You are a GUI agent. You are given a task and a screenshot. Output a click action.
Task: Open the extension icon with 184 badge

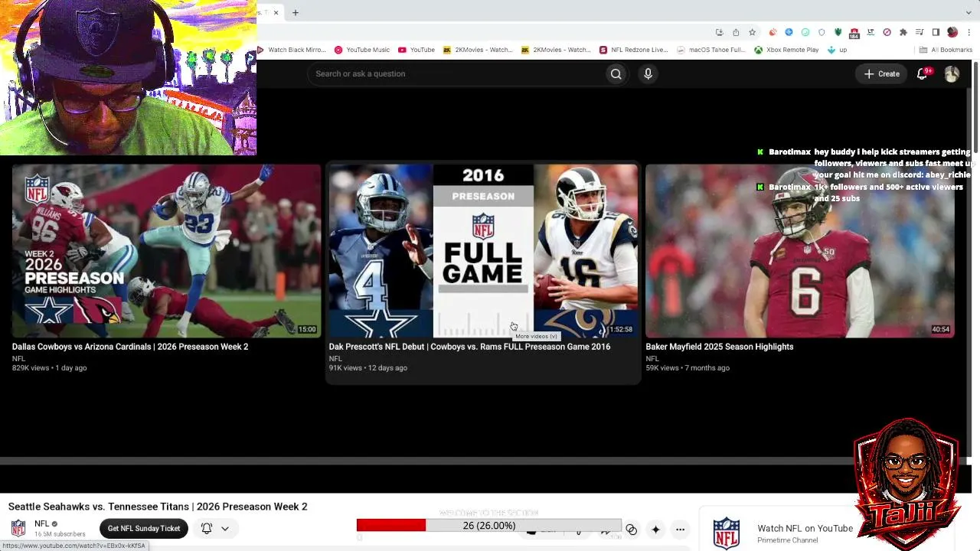tap(854, 33)
